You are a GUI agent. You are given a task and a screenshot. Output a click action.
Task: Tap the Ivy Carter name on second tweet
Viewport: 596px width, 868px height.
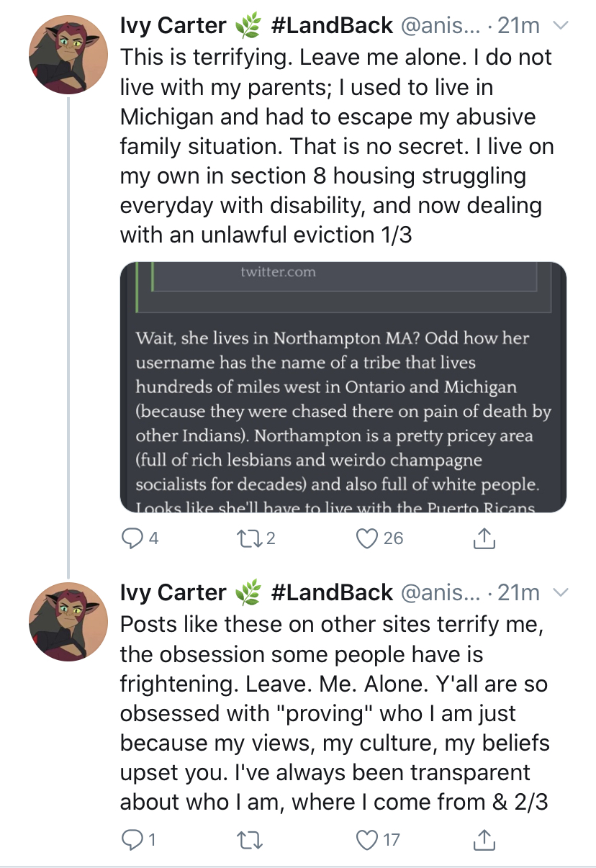click(x=173, y=592)
